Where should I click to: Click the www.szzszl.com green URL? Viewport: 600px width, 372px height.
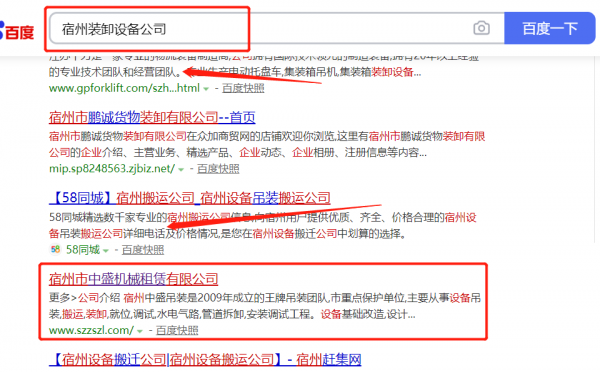91,330
